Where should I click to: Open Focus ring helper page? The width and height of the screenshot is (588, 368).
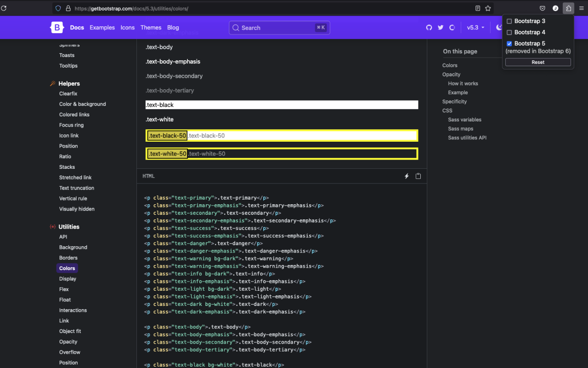(x=71, y=125)
